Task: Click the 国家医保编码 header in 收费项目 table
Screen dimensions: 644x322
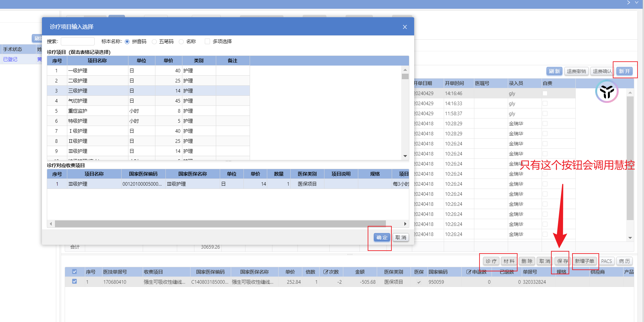Action: [x=143, y=174]
